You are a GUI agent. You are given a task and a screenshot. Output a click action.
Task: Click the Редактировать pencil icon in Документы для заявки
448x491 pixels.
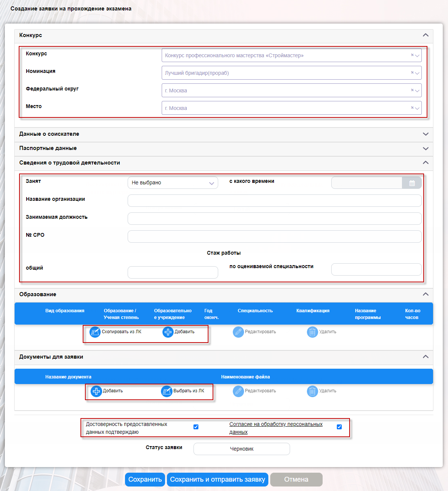[x=238, y=391]
